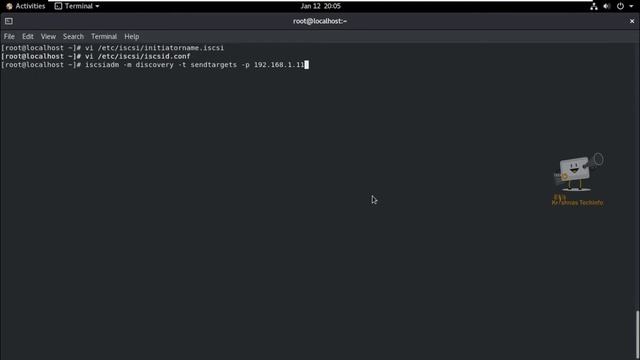
Task: Open the Terminal app menu dropdown
Action: point(77,6)
